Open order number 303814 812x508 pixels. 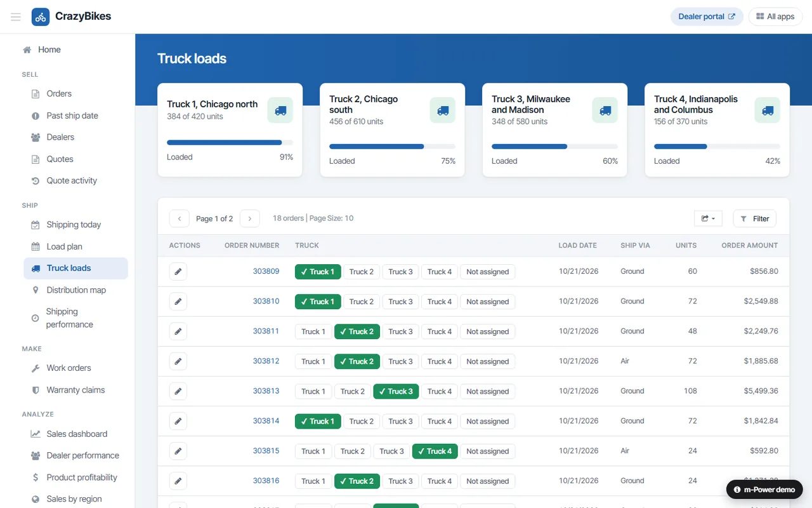click(266, 420)
